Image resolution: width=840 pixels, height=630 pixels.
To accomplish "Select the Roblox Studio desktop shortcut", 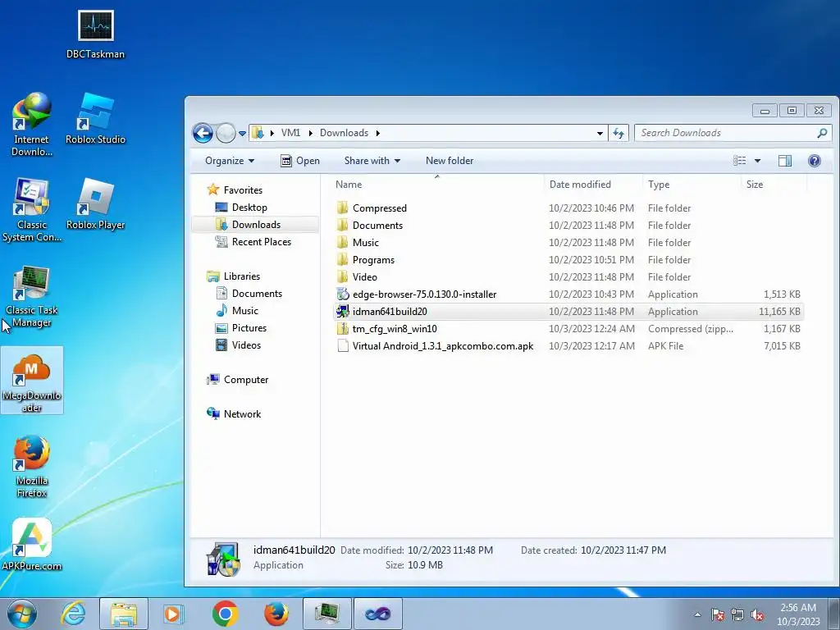I will click(95, 119).
